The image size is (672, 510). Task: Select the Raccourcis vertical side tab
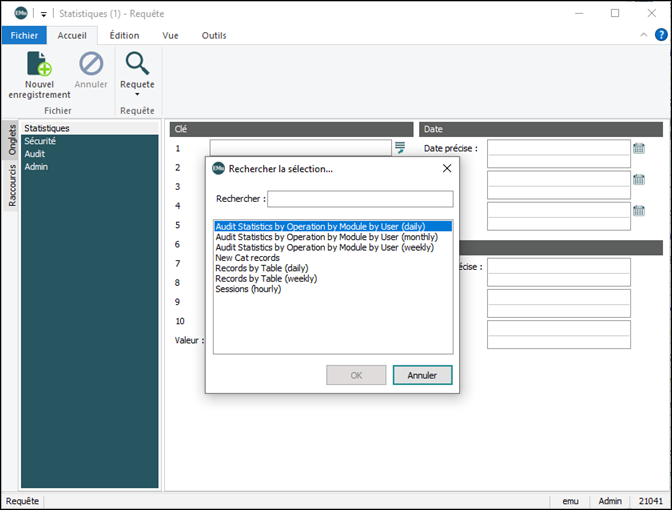point(12,185)
